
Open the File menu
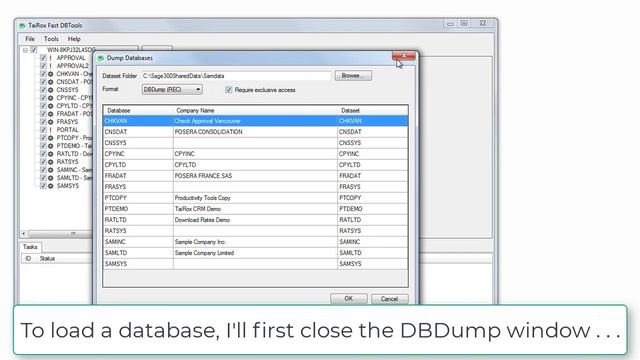[x=30, y=39]
